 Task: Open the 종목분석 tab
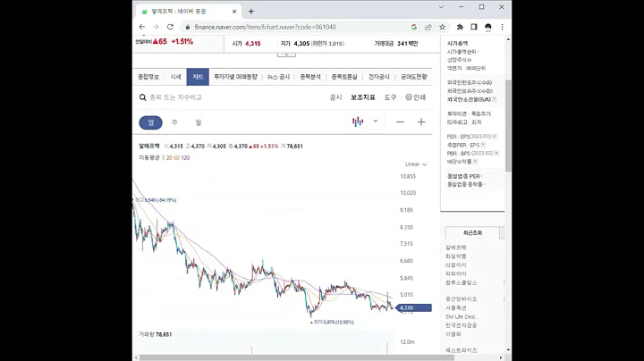310,77
